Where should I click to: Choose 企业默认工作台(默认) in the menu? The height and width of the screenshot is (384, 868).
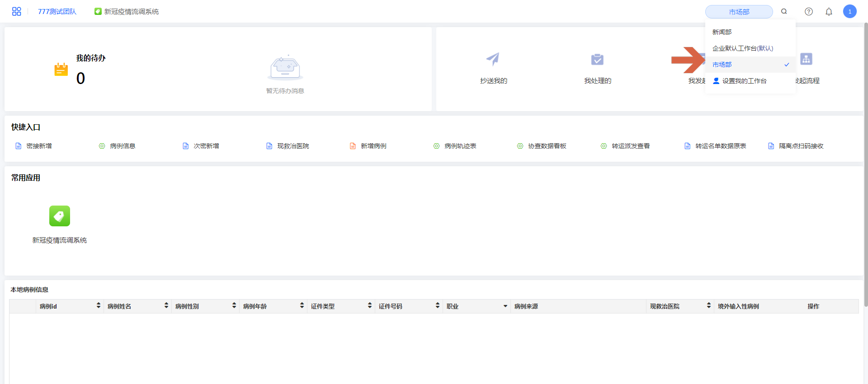tap(742, 48)
